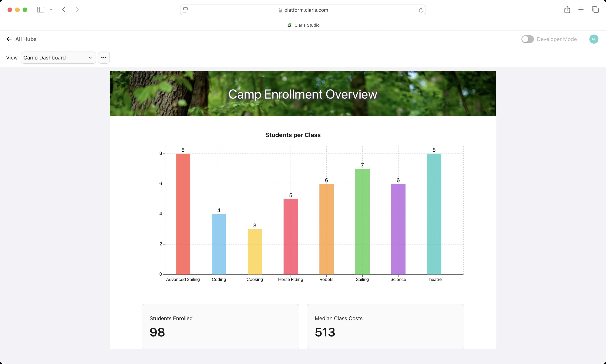This screenshot has width=606, height=364.
Task: Show tab overview icon
Action: (595, 10)
